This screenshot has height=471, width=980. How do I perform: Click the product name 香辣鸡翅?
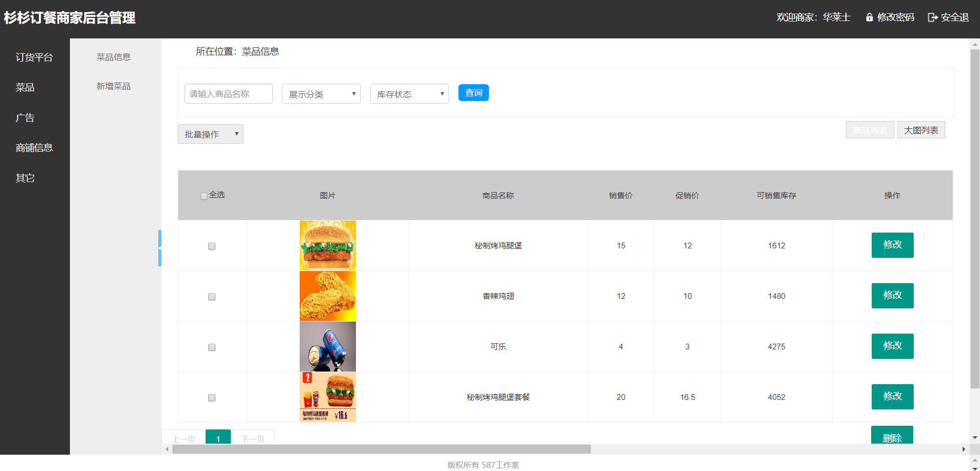(x=498, y=296)
